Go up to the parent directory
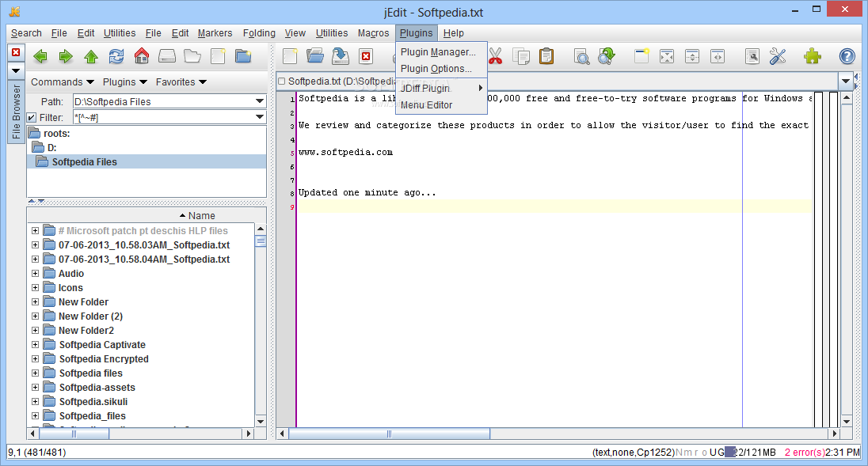This screenshot has width=868, height=466. coord(91,56)
